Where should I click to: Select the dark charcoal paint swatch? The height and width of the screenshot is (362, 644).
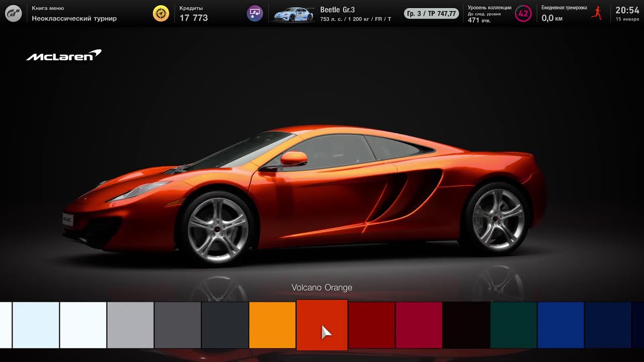pos(225,325)
